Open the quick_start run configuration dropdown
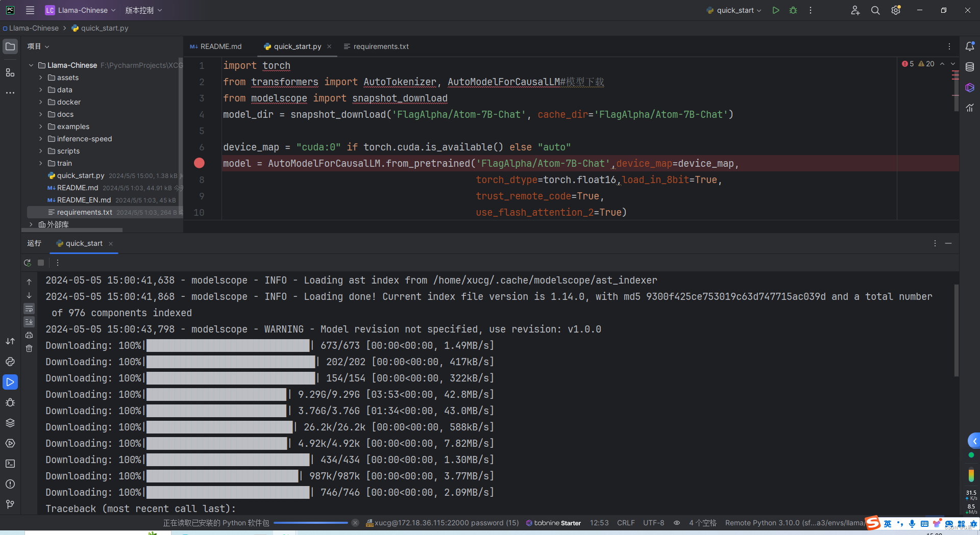980x535 pixels. 734,10
